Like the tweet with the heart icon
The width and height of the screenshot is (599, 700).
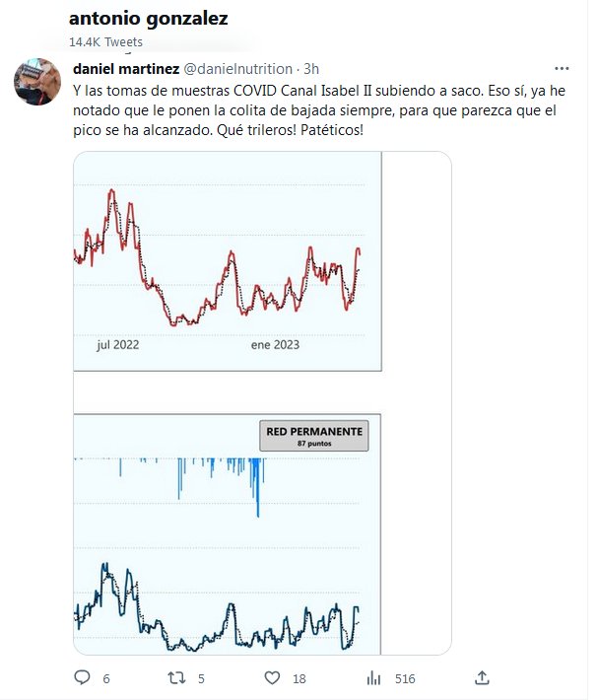273,678
